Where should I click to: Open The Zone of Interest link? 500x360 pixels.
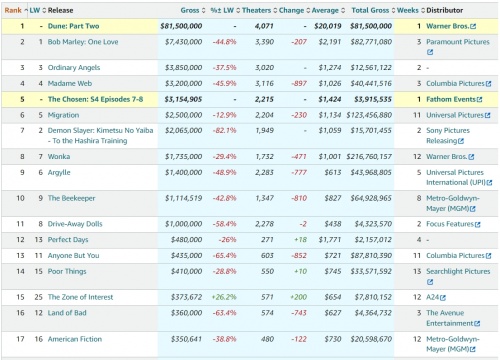pos(80,297)
